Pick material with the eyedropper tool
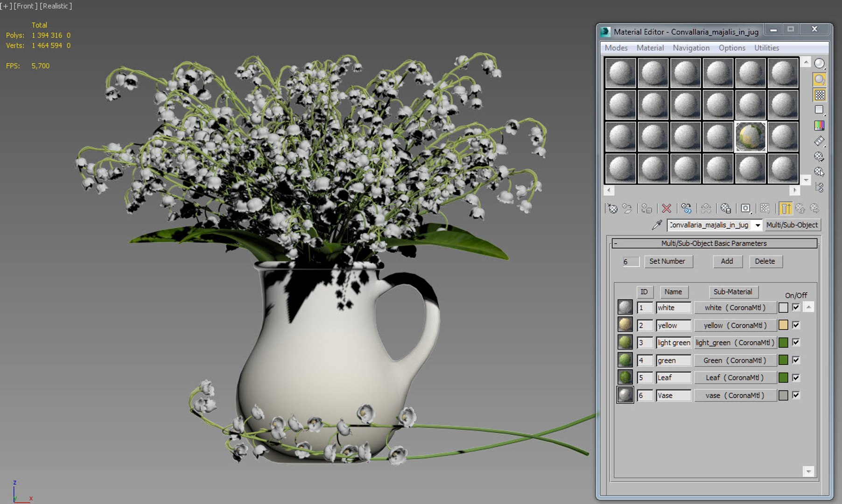This screenshot has height=504, width=842. [x=657, y=225]
